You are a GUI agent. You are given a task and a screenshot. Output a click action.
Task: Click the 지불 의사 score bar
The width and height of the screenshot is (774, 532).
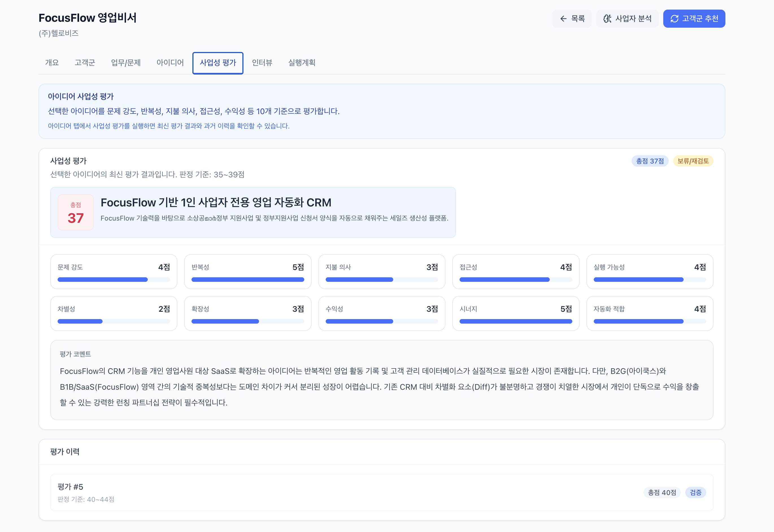pos(382,280)
